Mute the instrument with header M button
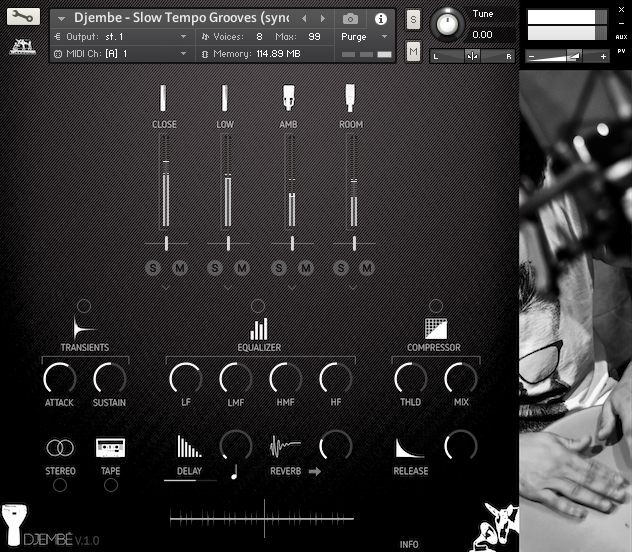The width and height of the screenshot is (632, 552). (x=413, y=51)
